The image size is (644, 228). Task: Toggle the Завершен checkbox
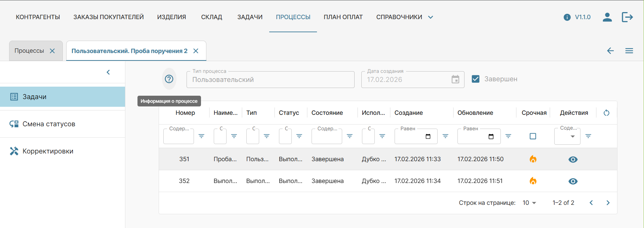point(476,79)
